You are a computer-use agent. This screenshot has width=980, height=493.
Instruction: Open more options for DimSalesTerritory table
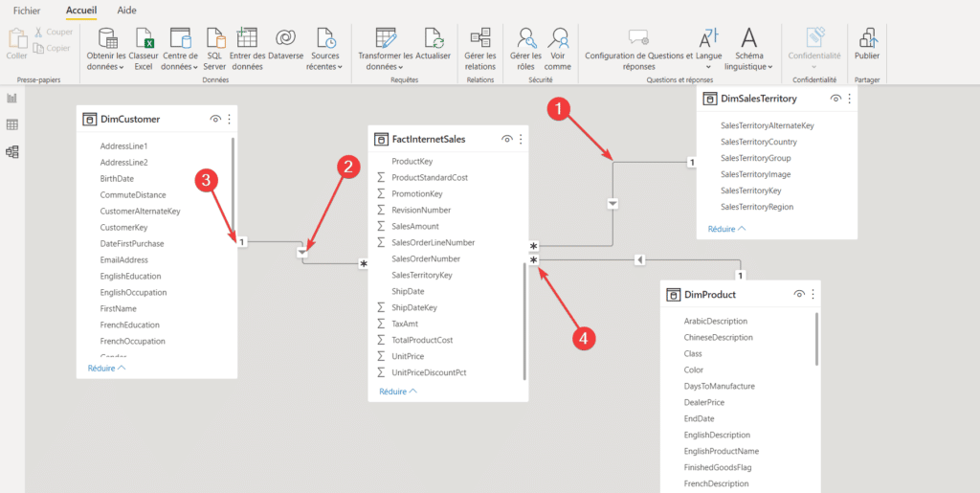pyautogui.click(x=849, y=99)
